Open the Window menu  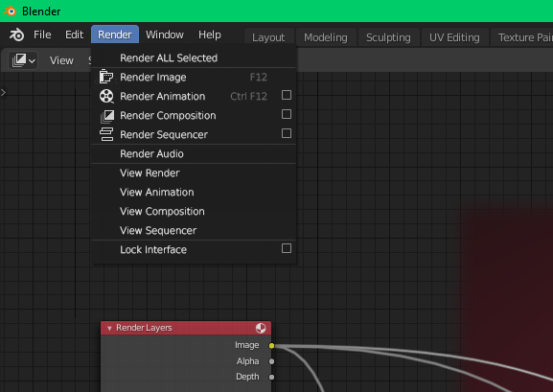pos(165,35)
